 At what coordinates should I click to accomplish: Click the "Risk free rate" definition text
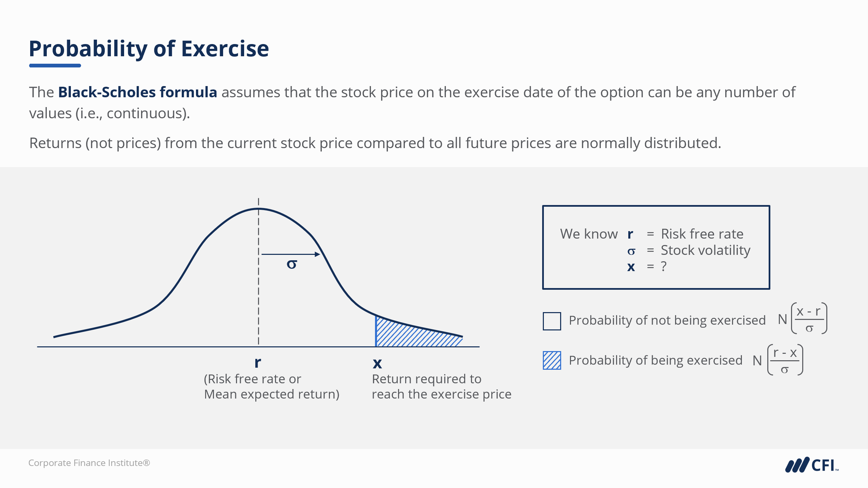702,234
